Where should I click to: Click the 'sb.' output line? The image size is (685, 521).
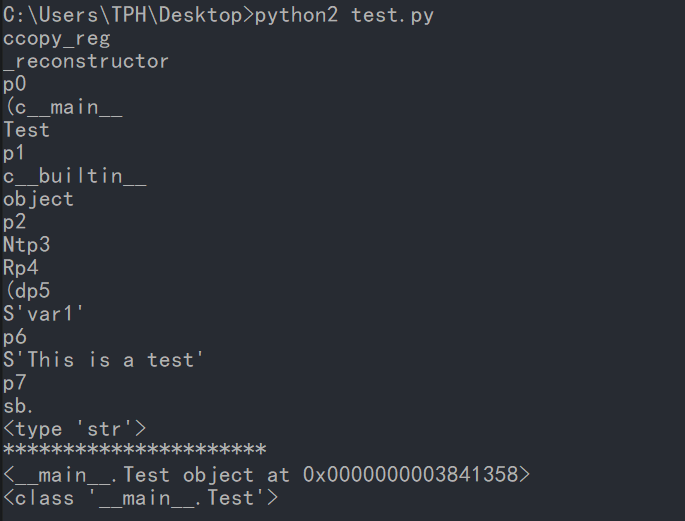coord(19,405)
